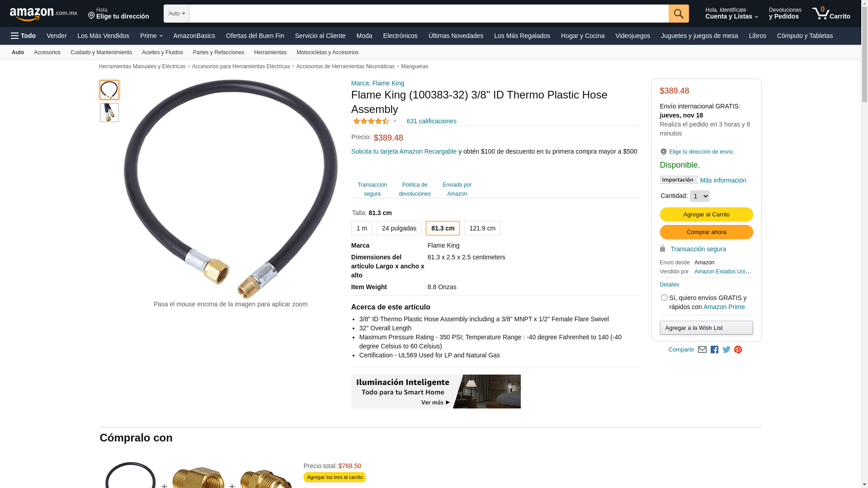Share product on Facebook icon
Screen dimensions: 868x488
coord(714,350)
